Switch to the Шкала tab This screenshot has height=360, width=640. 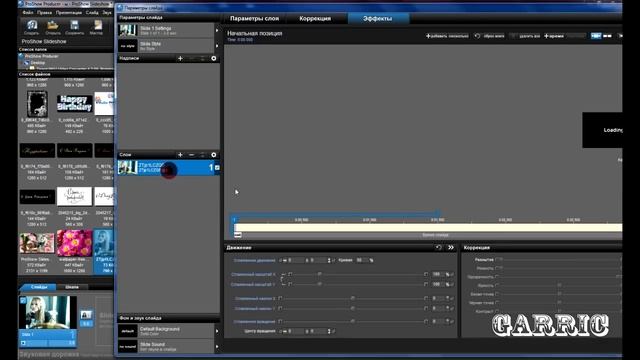pos(72,287)
